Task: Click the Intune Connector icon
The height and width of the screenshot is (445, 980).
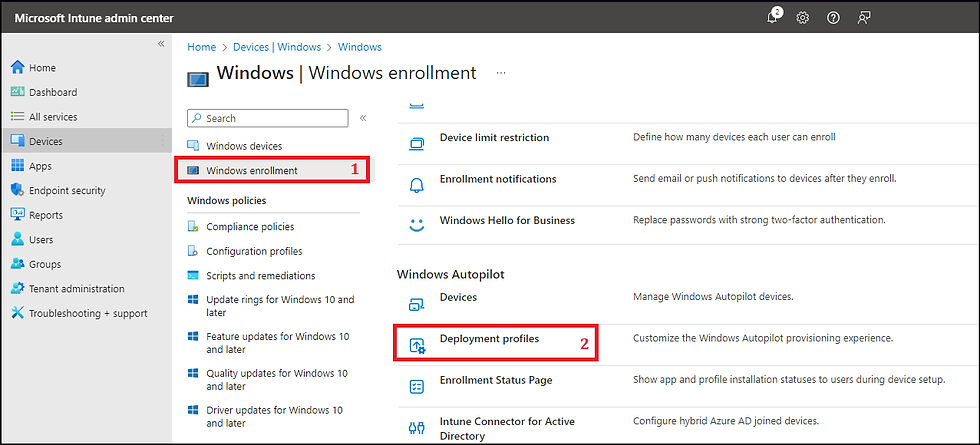Action: 416,428
